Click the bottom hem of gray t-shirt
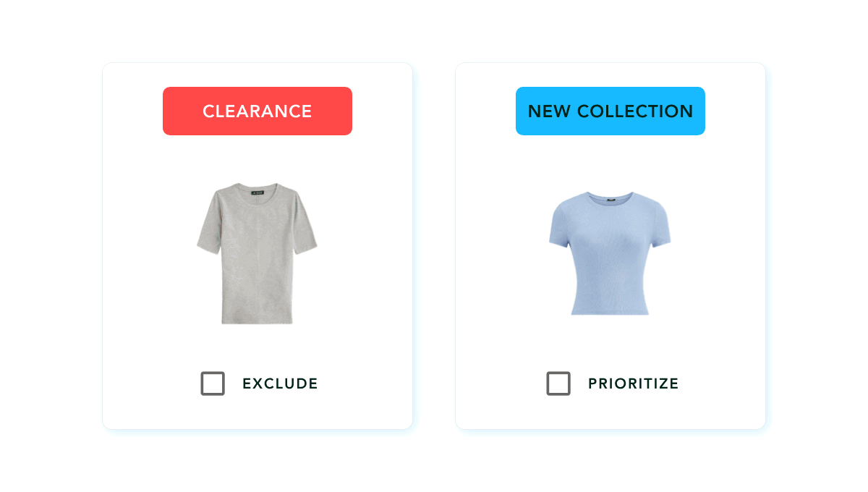868x492 pixels. point(258,321)
